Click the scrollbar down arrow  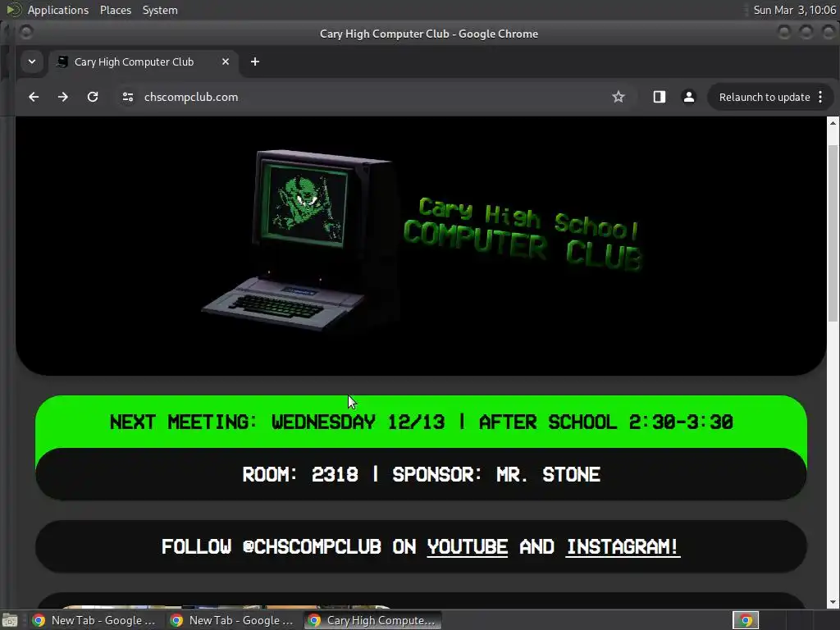pyautogui.click(x=833, y=603)
